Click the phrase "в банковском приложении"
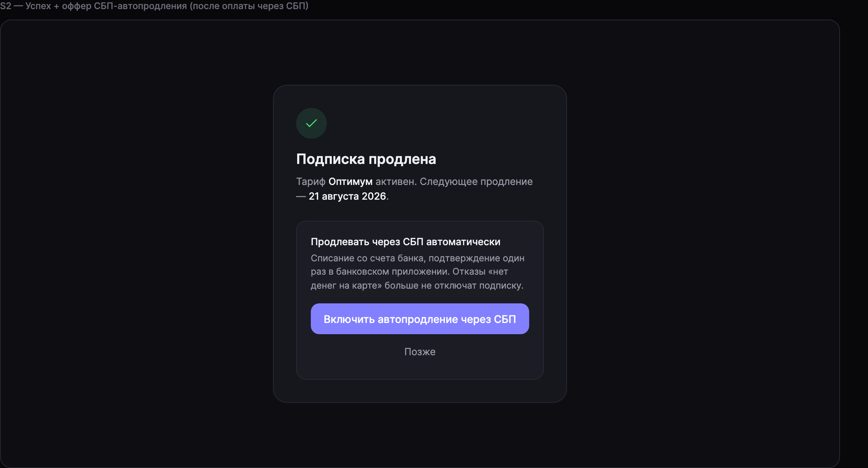The height and width of the screenshot is (468, 868). [389, 272]
